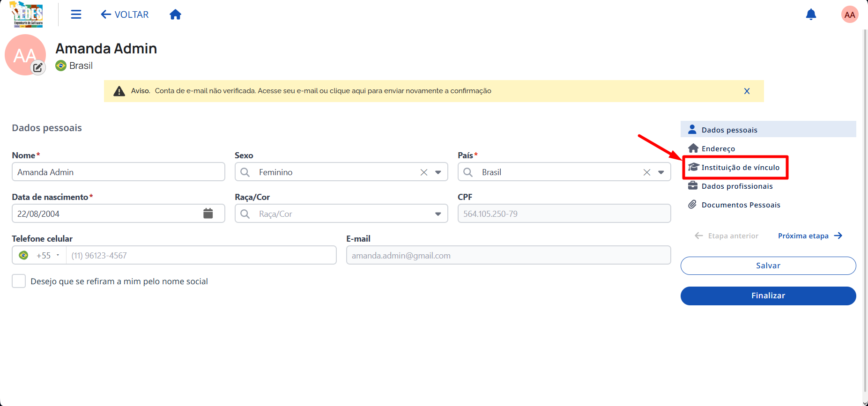Click the search icon in Raça/Cor field
The width and height of the screenshot is (868, 406).
point(245,214)
